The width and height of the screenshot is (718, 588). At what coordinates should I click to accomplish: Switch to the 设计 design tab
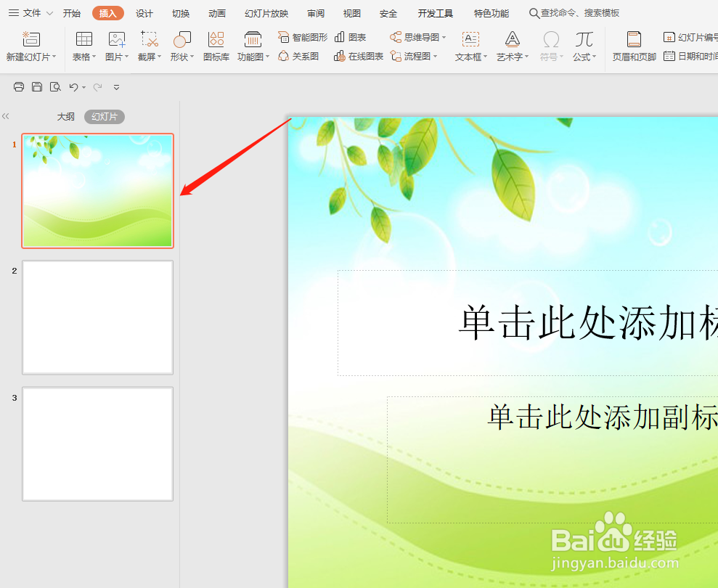[x=144, y=13]
